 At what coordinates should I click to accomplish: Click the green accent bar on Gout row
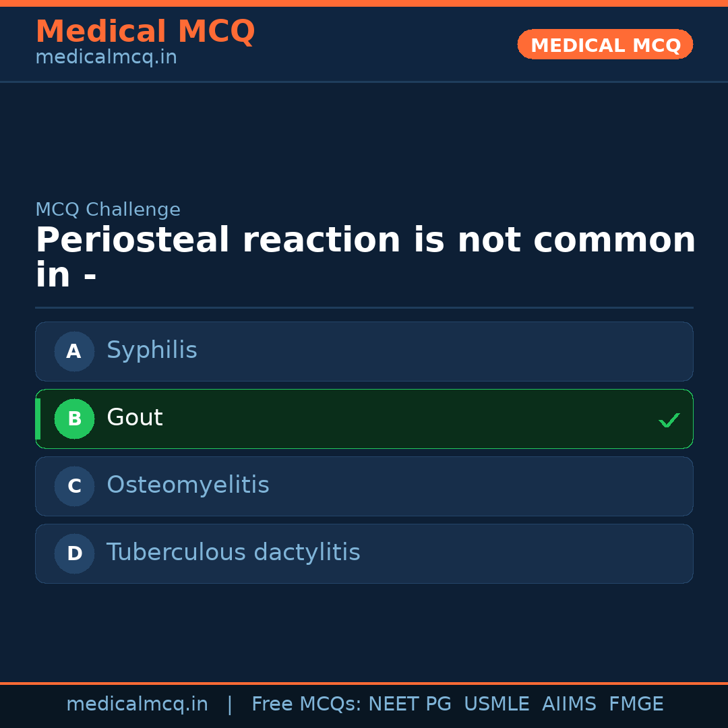[38, 419]
